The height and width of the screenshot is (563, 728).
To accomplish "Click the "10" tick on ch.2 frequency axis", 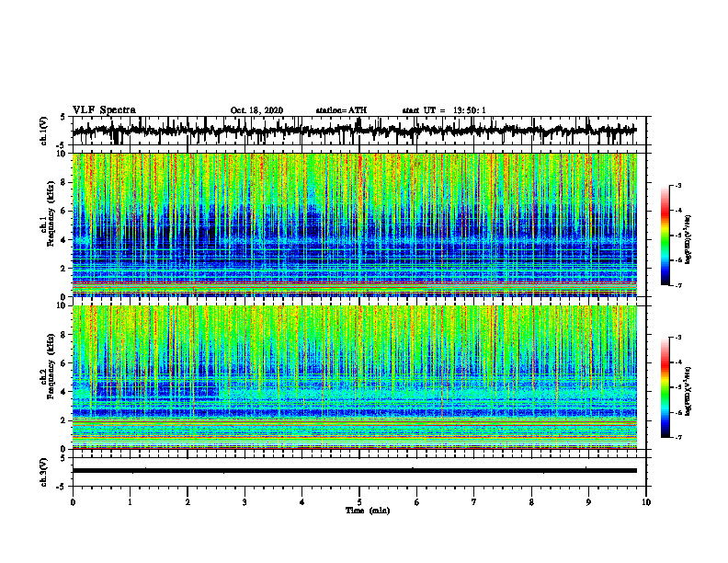I will [x=62, y=305].
